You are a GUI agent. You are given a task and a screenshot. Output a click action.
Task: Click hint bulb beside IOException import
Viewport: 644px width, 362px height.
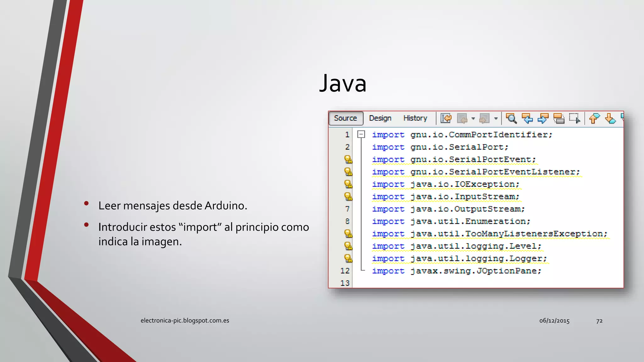coord(348,184)
